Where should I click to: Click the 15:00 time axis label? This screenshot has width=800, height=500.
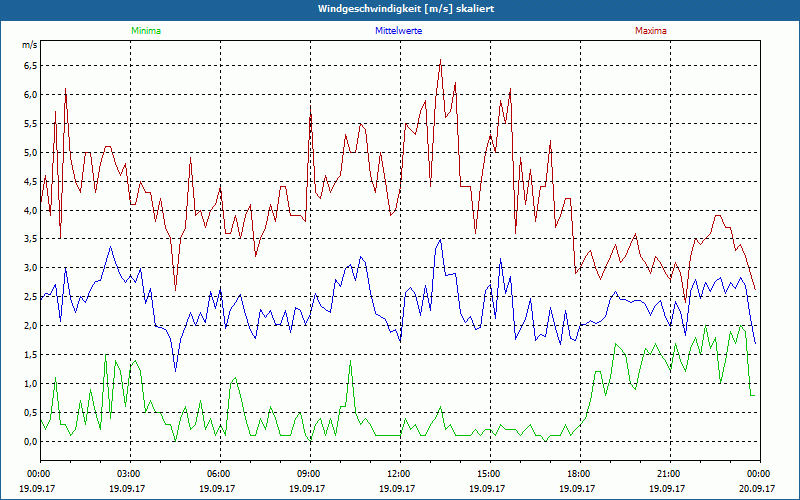pos(490,474)
